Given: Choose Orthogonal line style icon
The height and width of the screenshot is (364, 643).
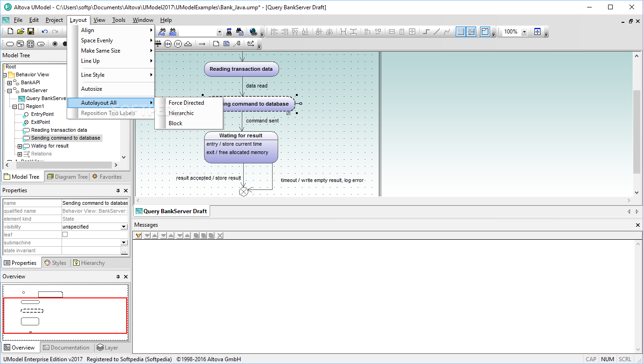Looking at the screenshot, I should click(425, 31).
